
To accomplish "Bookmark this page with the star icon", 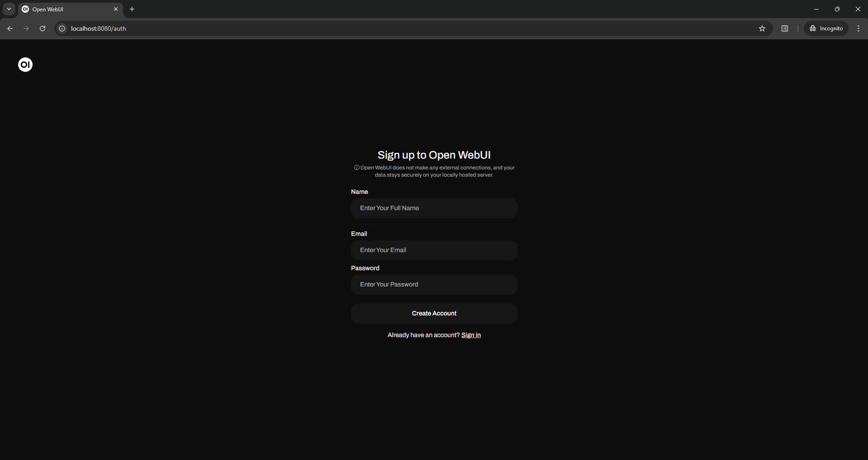I will pos(762,28).
